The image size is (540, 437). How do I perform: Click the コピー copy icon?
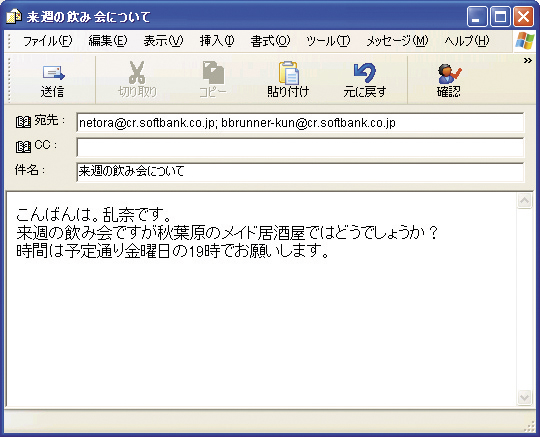tap(213, 72)
